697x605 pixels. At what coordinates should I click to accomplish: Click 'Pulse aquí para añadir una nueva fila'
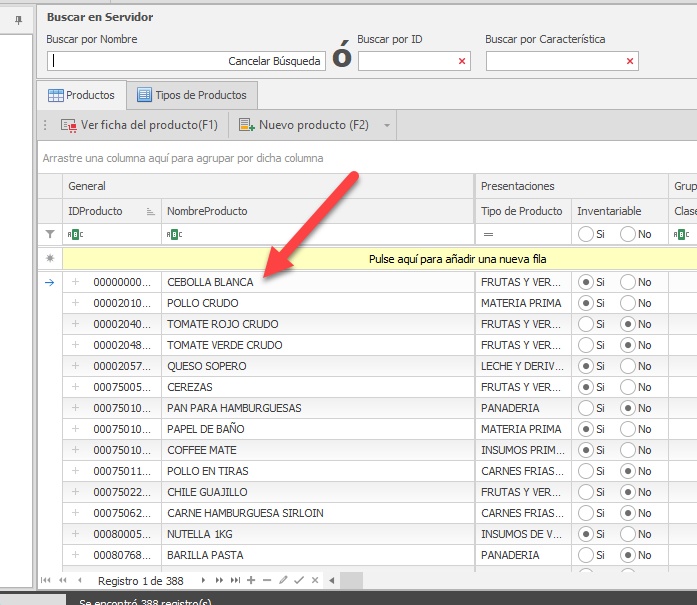[457, 259]
